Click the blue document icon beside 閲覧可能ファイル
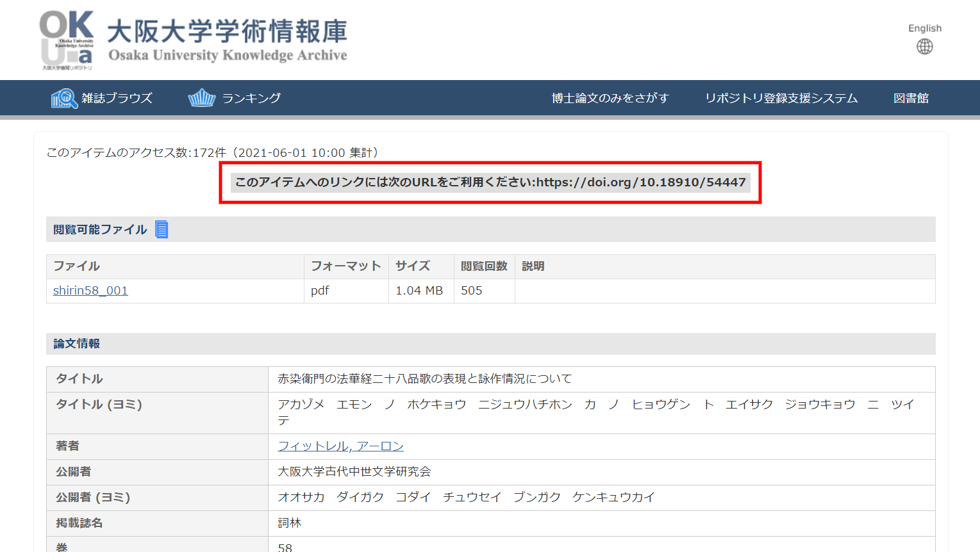 [162, 229]
